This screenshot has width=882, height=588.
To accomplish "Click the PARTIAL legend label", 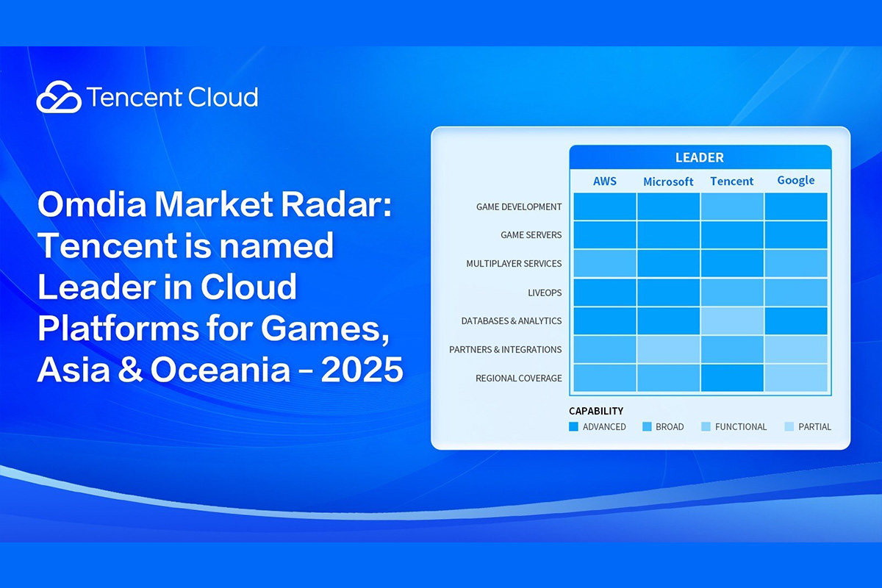I will point(815,427).
